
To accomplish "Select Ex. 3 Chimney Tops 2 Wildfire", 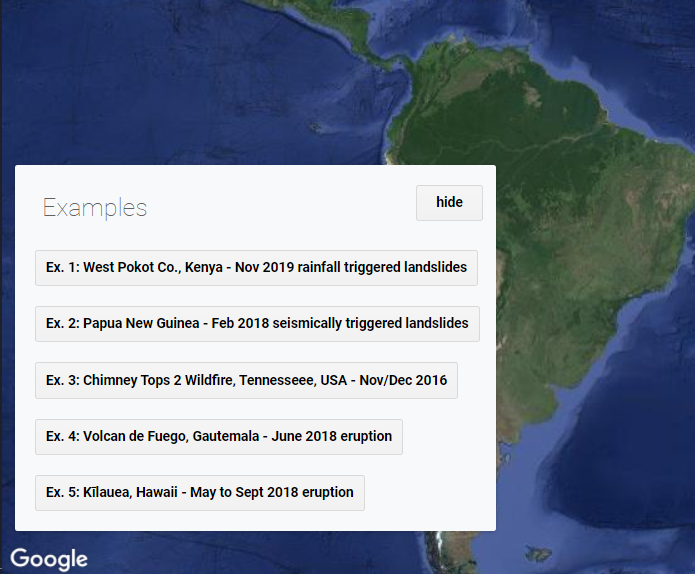I will [x=246, y=380].
